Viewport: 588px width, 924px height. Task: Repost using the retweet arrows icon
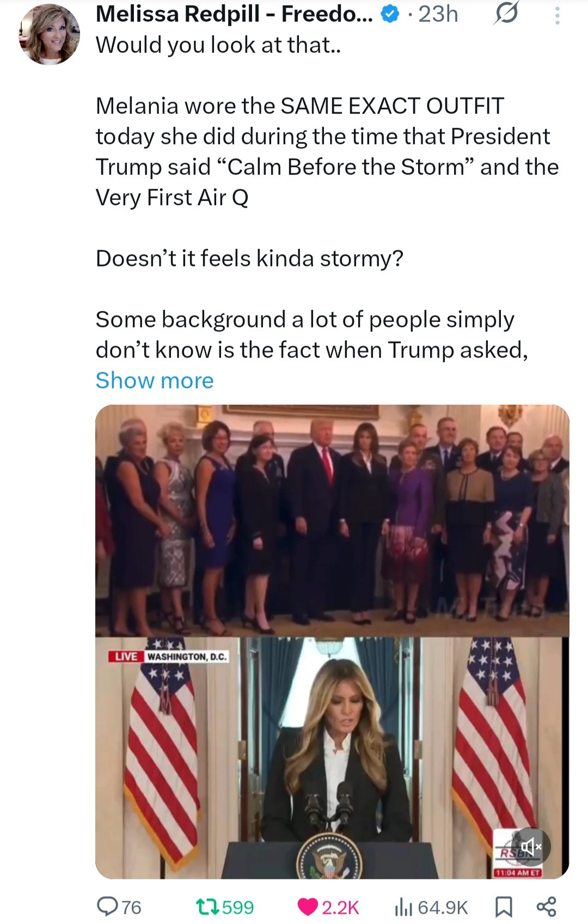(207, 907)
